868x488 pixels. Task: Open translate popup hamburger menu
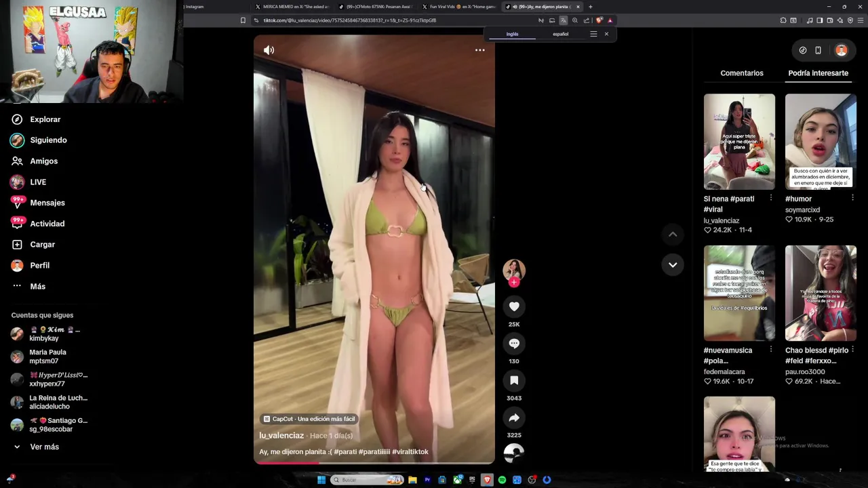pos(593,34)
